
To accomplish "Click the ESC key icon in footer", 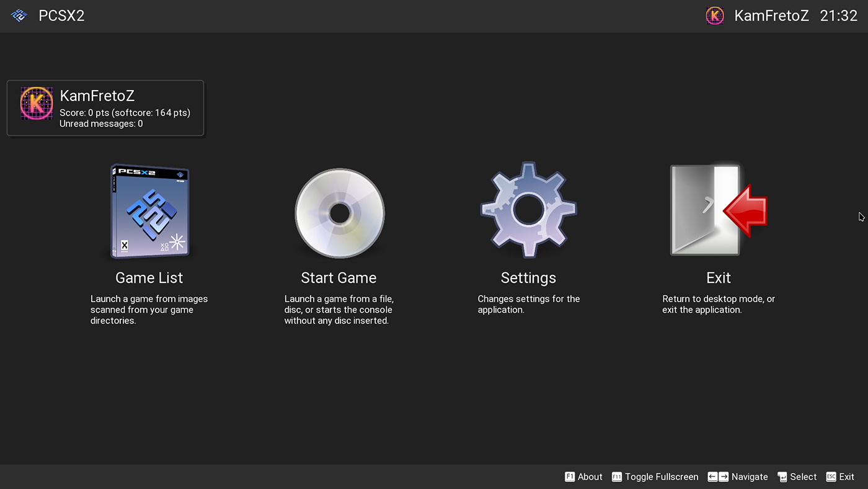I will coord(831,477).
